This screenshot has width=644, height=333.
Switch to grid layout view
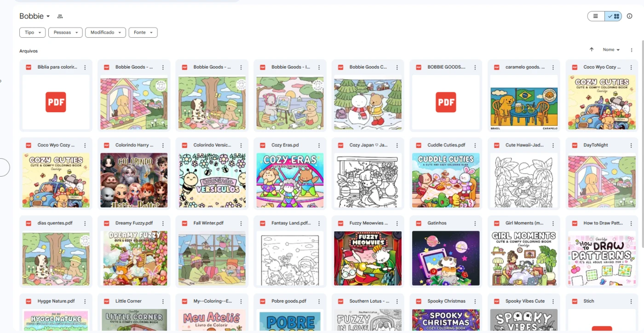point(614,16)
